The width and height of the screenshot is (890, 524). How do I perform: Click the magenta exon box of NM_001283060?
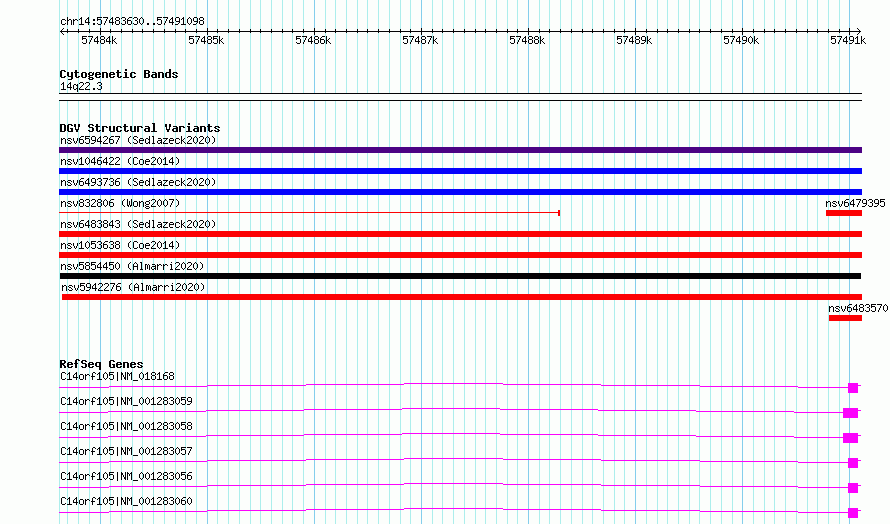(x=853, y=513)
